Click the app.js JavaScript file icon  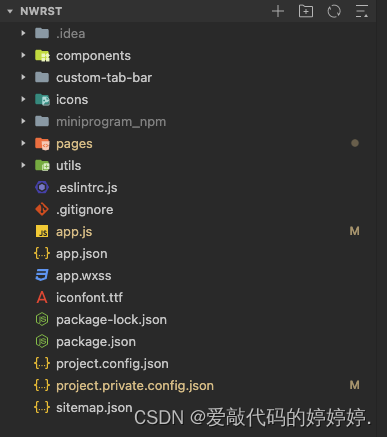click(x=42, y=231)
